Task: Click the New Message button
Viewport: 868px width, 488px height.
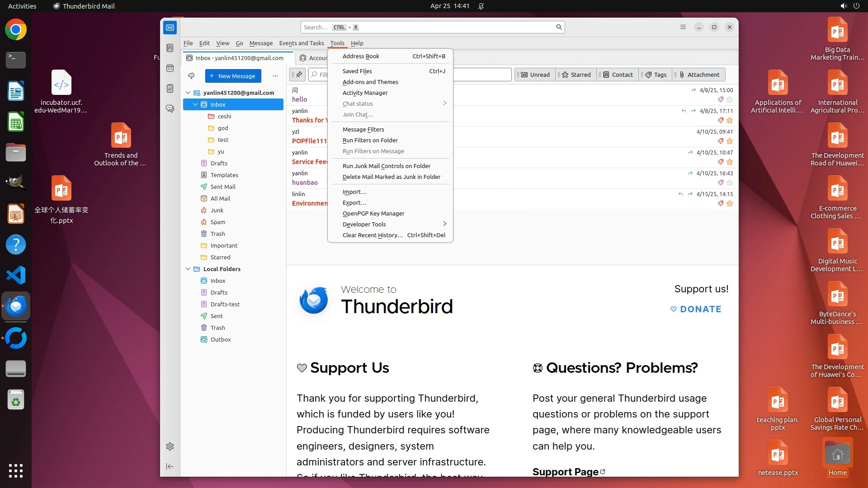Action: tap(233, 76)
